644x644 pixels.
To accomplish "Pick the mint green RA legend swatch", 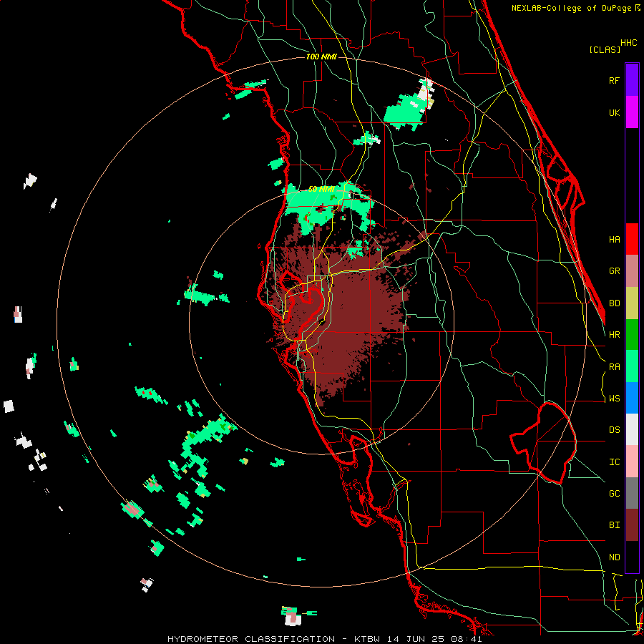I will point(632,366).
